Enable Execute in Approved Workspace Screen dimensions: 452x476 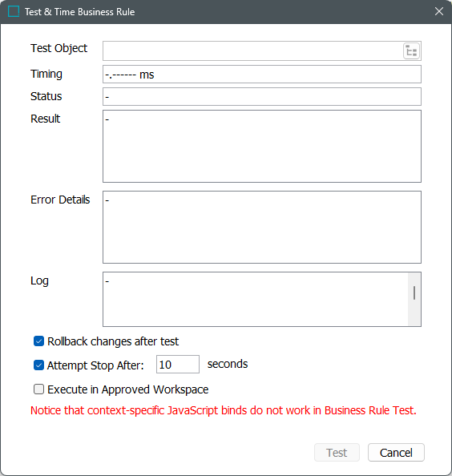coord(38,389)
